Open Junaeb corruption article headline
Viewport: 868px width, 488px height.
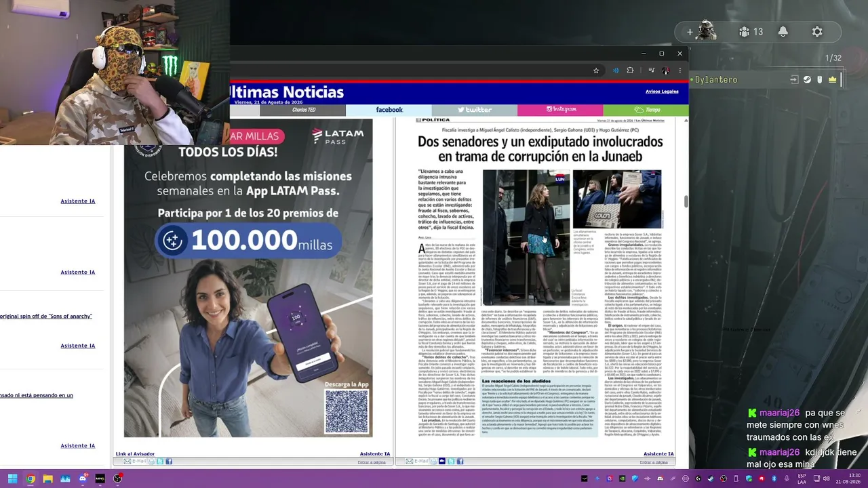(x=540, y=149)
